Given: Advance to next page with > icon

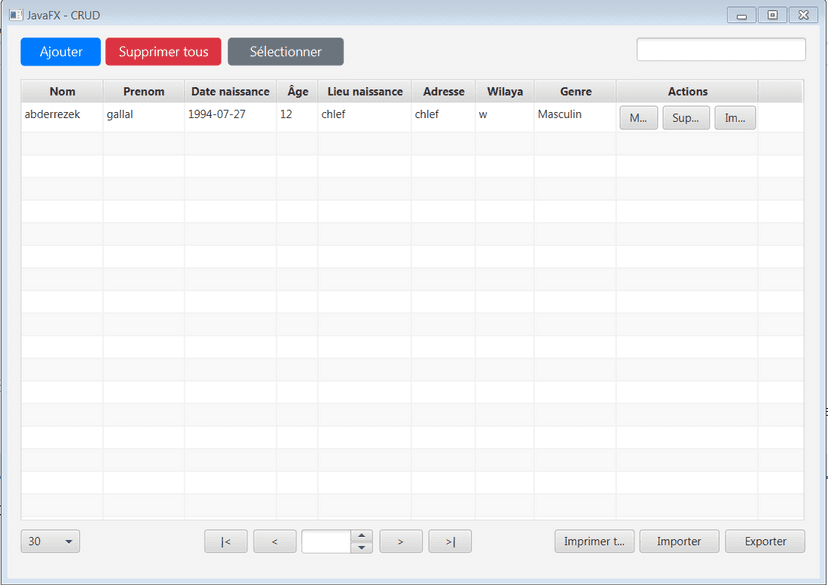Looking at the screenshot, I should click(401, 541).
